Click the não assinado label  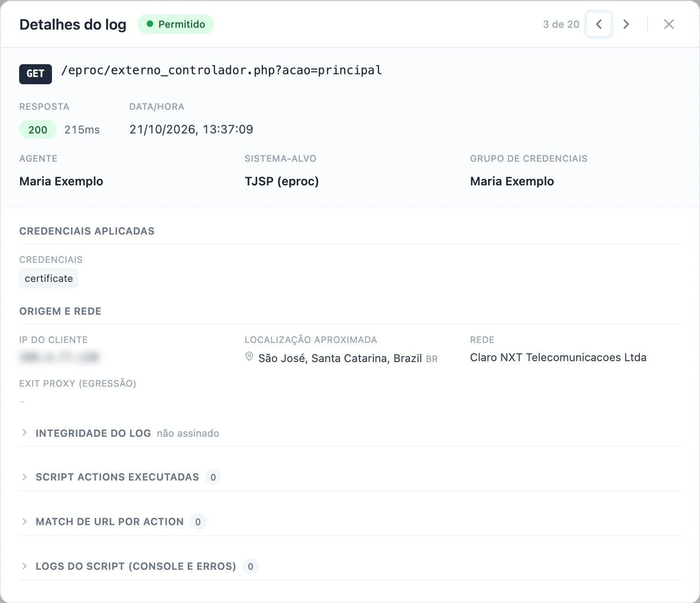pyautogui.click(x=188, y=433)
